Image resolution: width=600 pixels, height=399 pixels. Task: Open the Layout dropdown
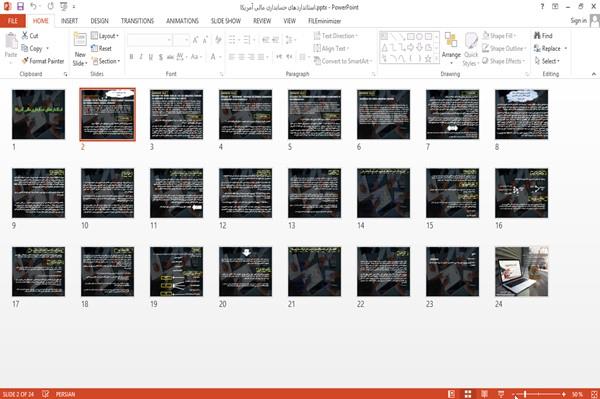(105, 36)
